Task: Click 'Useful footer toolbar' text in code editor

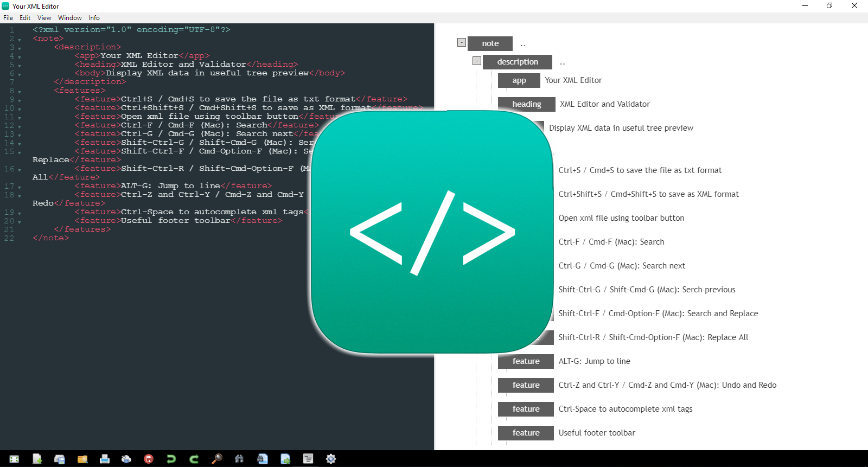Action: (x=176, y=221)
